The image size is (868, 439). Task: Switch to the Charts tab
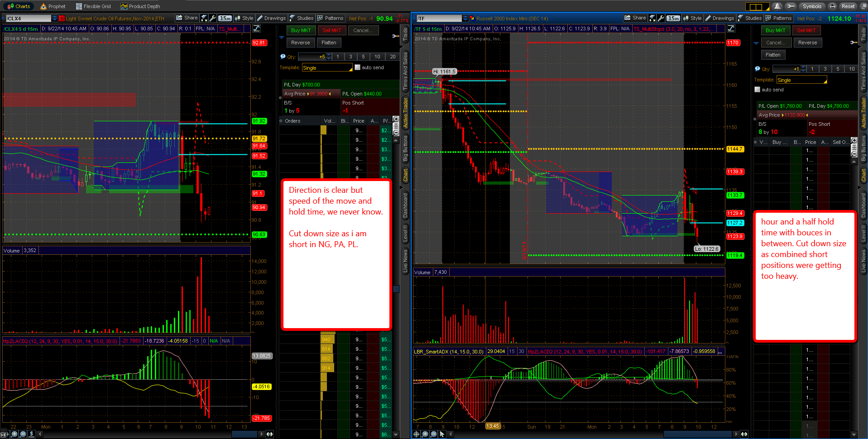(x=19, y=6)
